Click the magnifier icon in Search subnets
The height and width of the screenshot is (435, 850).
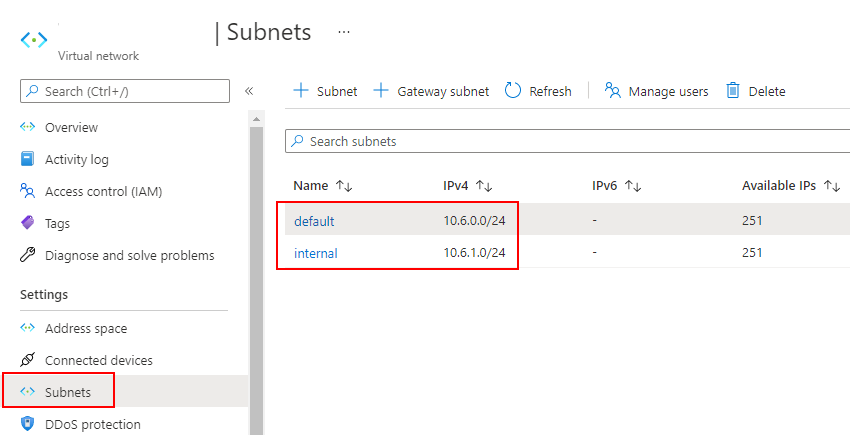click(x=297, y=141)
